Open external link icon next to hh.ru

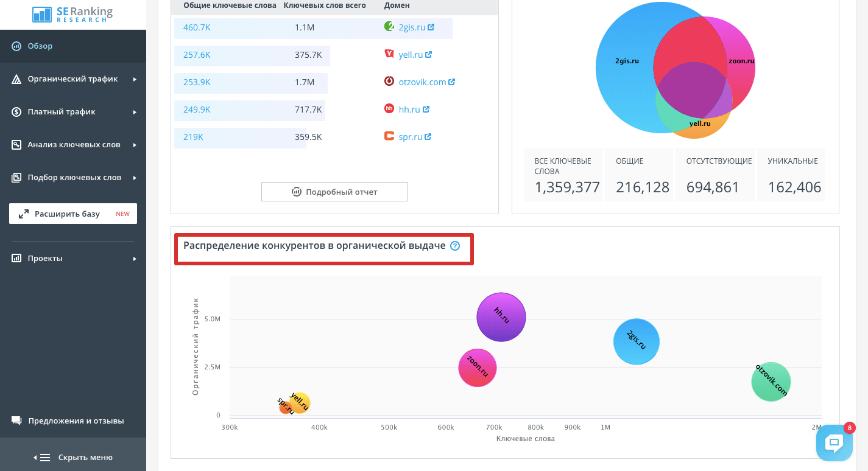pyautogui.click(x=426, y=110)
